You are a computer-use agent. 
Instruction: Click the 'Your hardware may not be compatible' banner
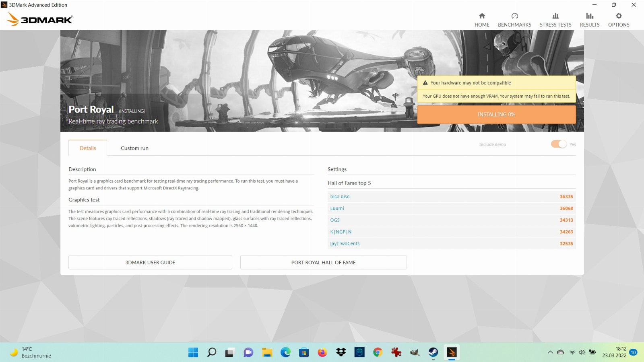pyautogui.click(x=496, y=83)
